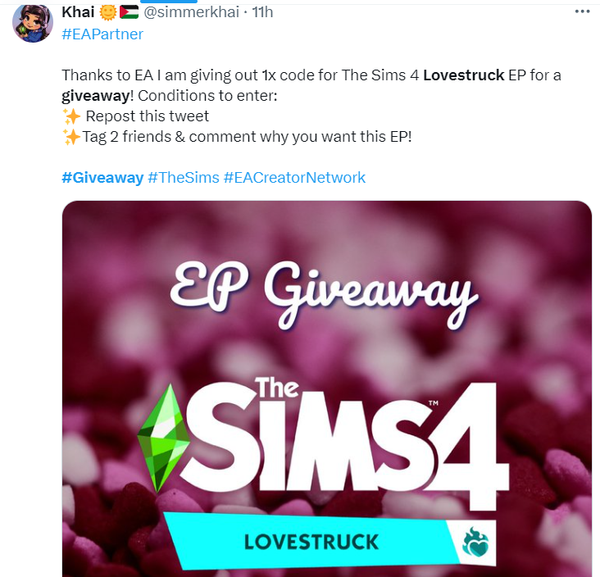Open Khai's profile avatar picture

33,24
